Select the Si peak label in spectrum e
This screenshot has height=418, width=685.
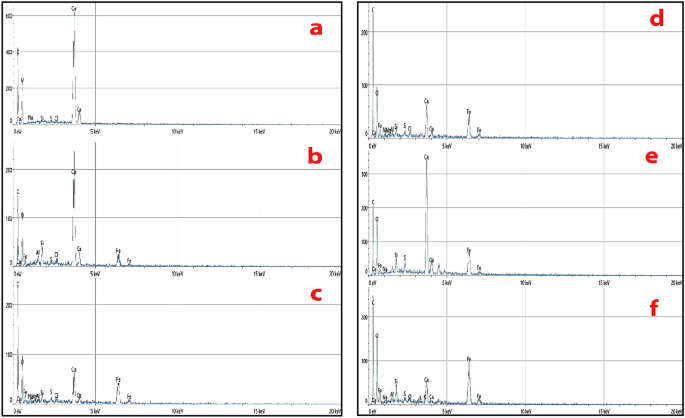[x=396, y=255]
